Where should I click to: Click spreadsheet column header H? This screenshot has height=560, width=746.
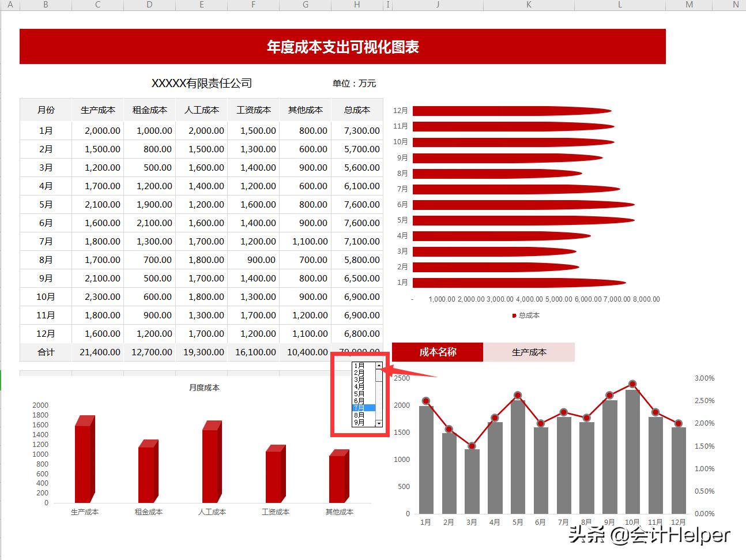(x=356, y=5)
